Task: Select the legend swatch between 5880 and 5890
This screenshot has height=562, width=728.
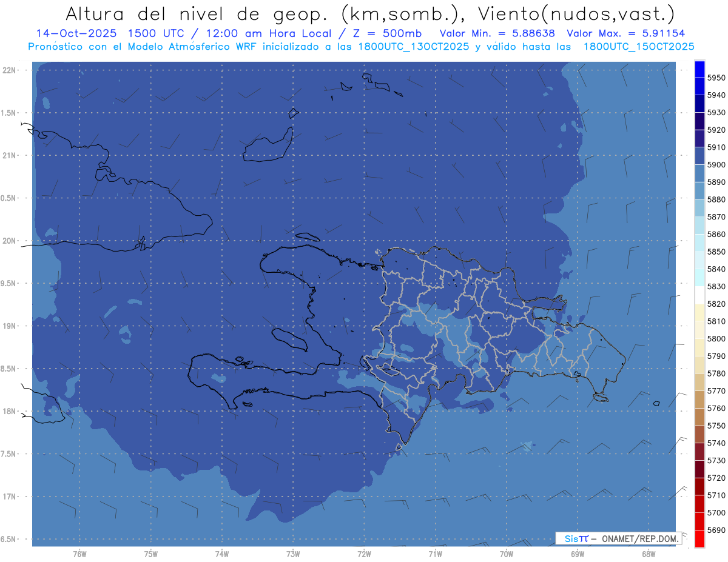Action: (699, 190)
